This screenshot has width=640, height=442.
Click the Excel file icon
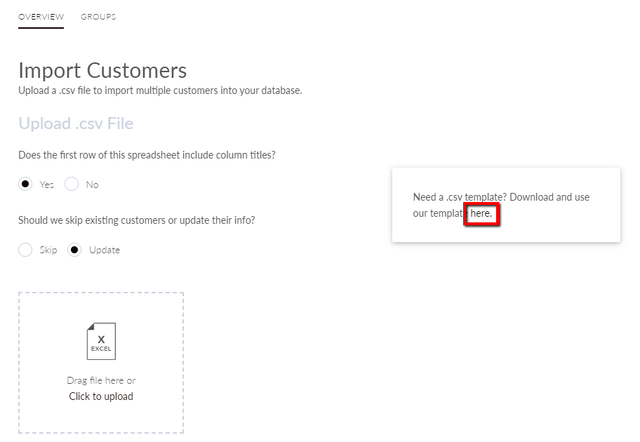click(101, 341)
